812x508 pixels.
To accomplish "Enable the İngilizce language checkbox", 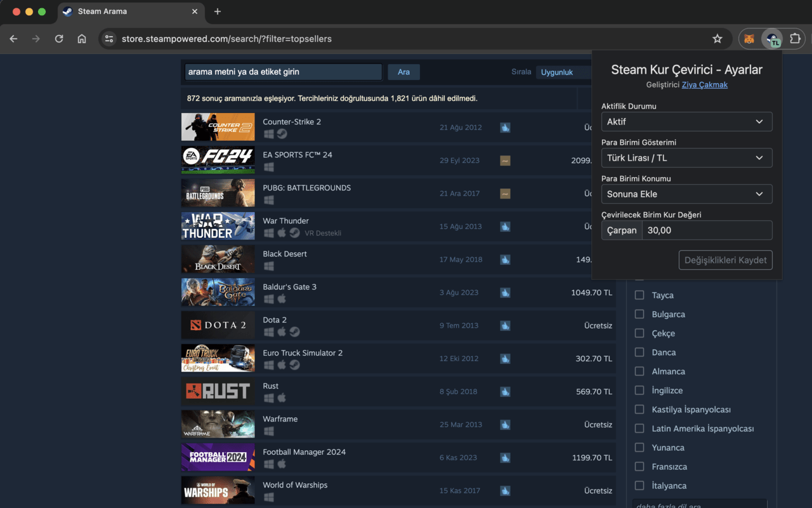I will coord(639,390).
